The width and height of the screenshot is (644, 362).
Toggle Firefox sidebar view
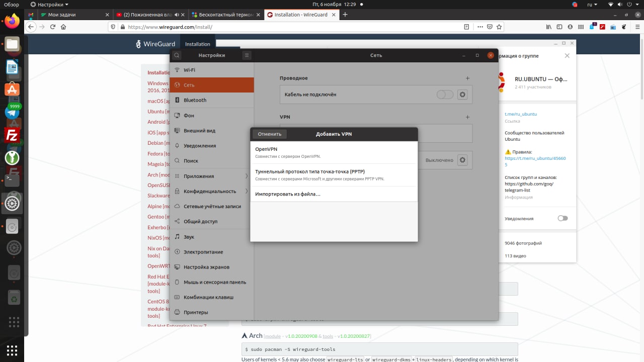tap(560, 27)
